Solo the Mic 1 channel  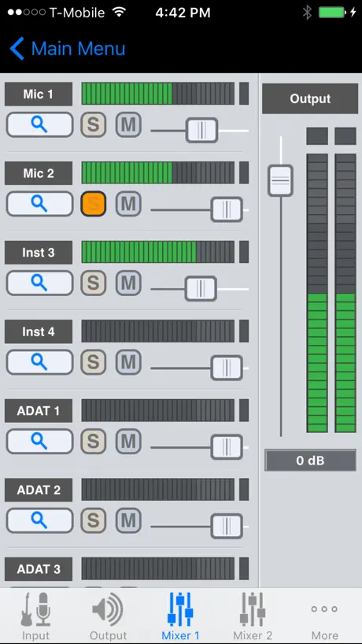tap(93, 124)
